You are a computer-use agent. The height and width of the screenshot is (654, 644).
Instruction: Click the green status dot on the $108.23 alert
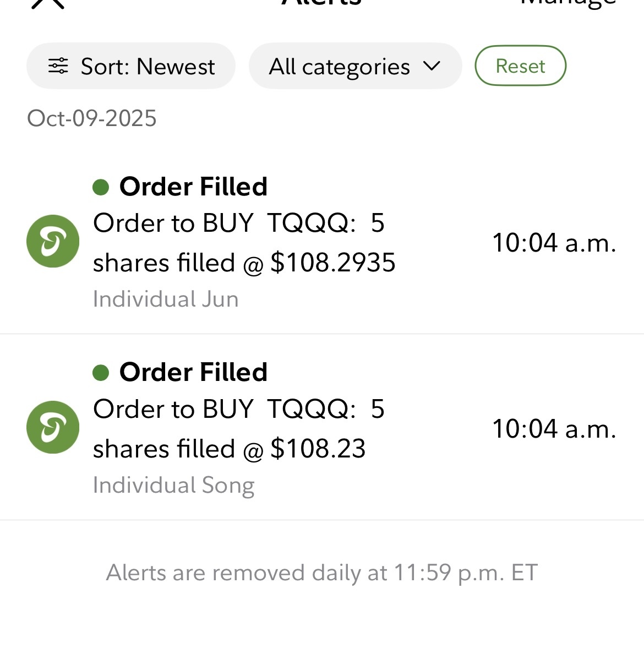click(x=101, y=373)
